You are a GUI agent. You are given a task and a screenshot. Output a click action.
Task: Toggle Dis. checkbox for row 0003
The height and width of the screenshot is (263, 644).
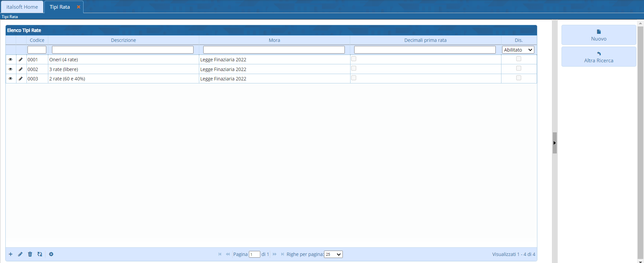[519, 78]
